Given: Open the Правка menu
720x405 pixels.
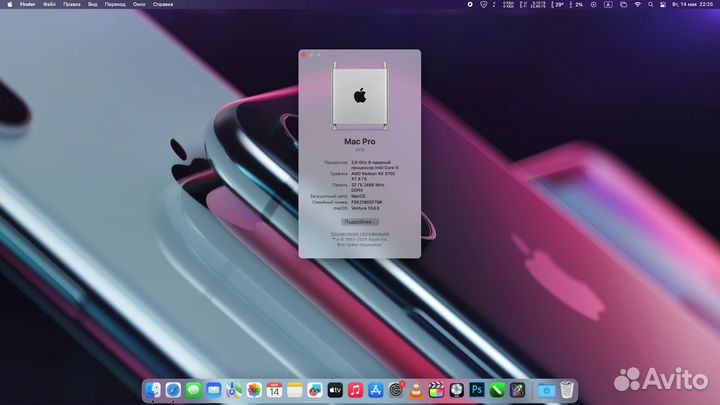Looking at the screenshot, I should [72, 4].
